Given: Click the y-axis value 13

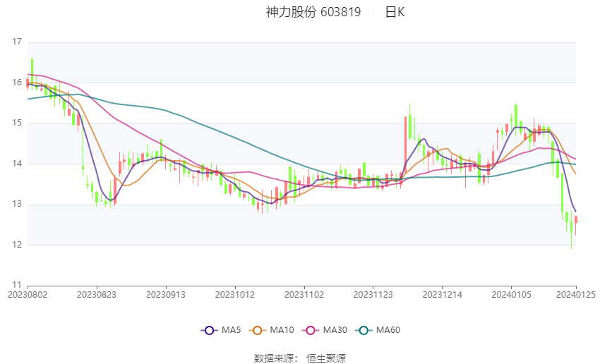Looking at the screenshot, I should click(x=17, y=204).
